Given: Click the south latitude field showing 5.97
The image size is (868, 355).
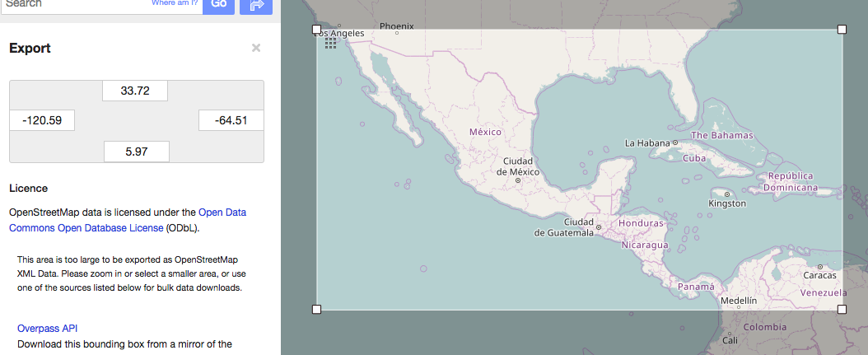Looking at the screenshot, I should [x=136, y=152].
